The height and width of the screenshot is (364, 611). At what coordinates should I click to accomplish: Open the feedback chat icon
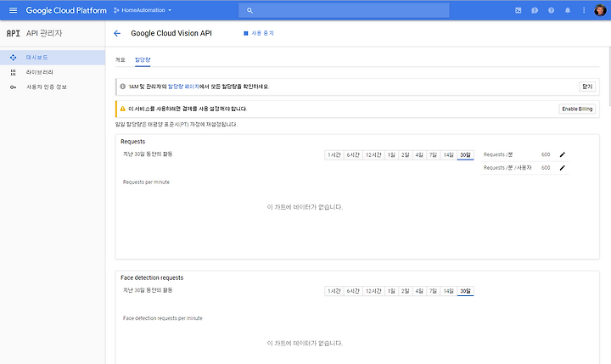pos(535,10)
